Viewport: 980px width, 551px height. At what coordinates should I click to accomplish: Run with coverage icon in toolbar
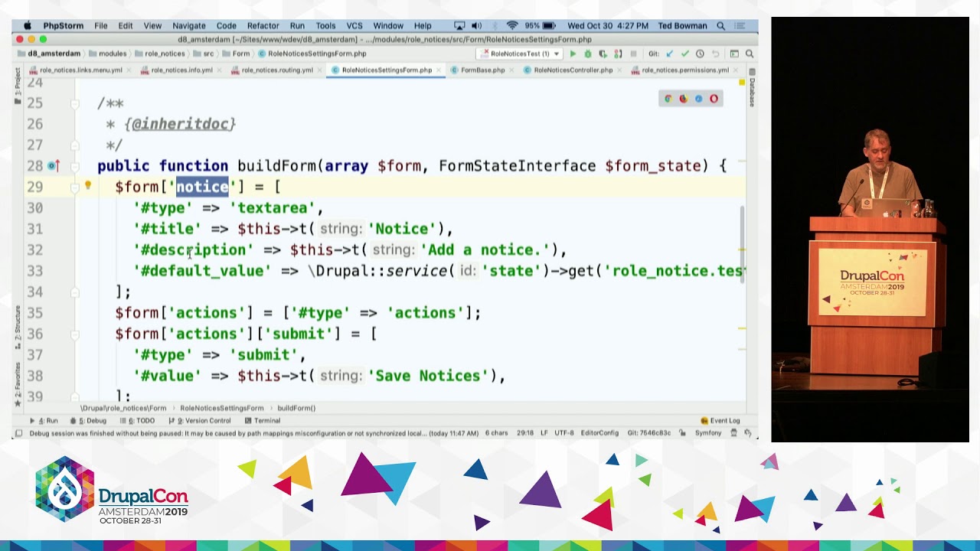(603, 54)
